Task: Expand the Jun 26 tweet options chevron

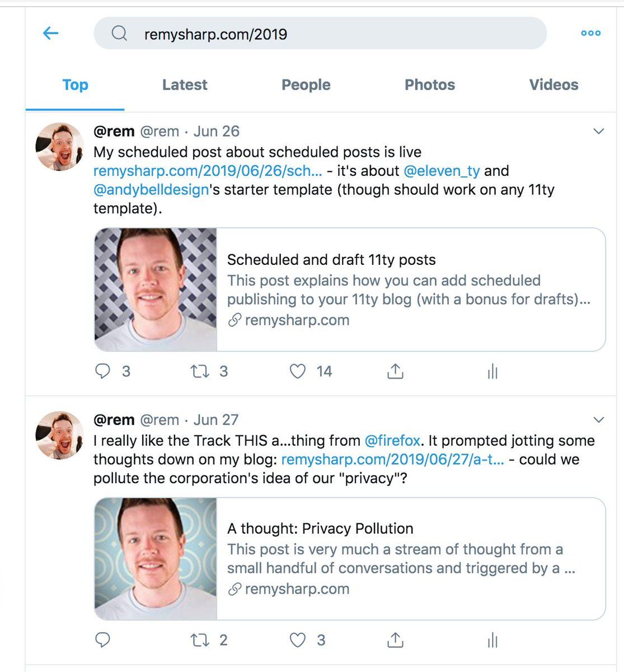Action: pyautogui.click(x=598, y=132)
